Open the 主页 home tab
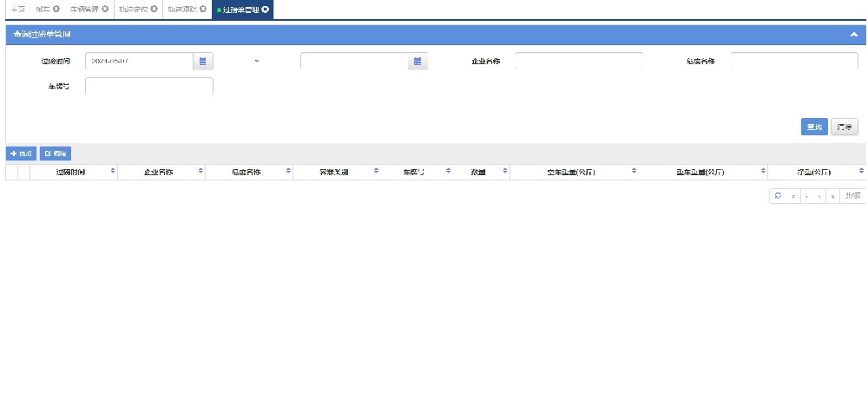The width and height of the screenshot is (868, 412). click(x=18, y=10)
